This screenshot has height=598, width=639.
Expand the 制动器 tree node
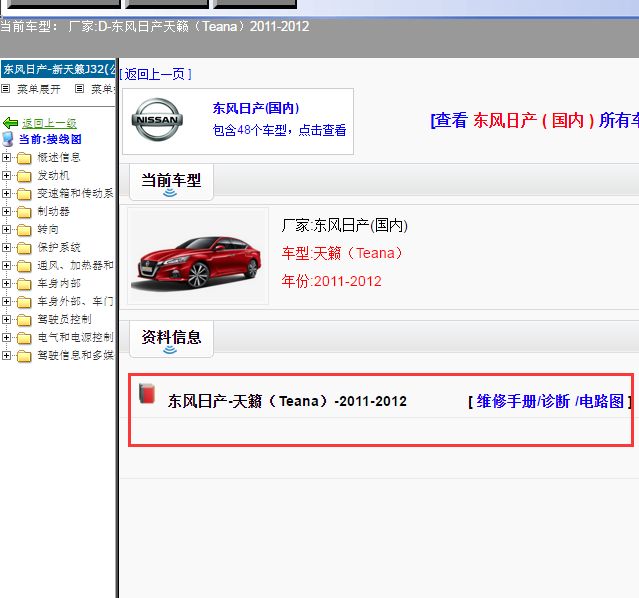click(6, 211)
